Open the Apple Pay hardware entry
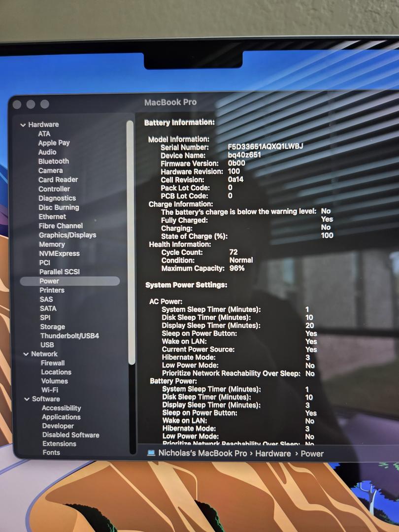This screenshot has width=399, height=532. [x=54, y=143]
